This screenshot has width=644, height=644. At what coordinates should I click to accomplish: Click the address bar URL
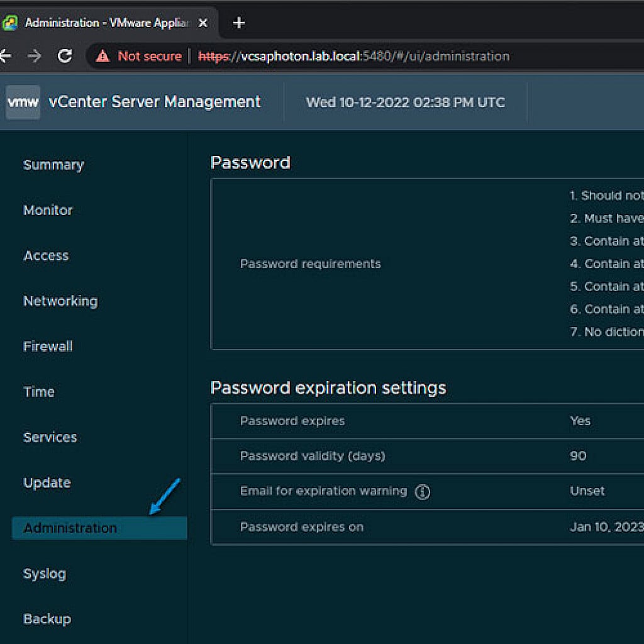(x=353, y=56)
